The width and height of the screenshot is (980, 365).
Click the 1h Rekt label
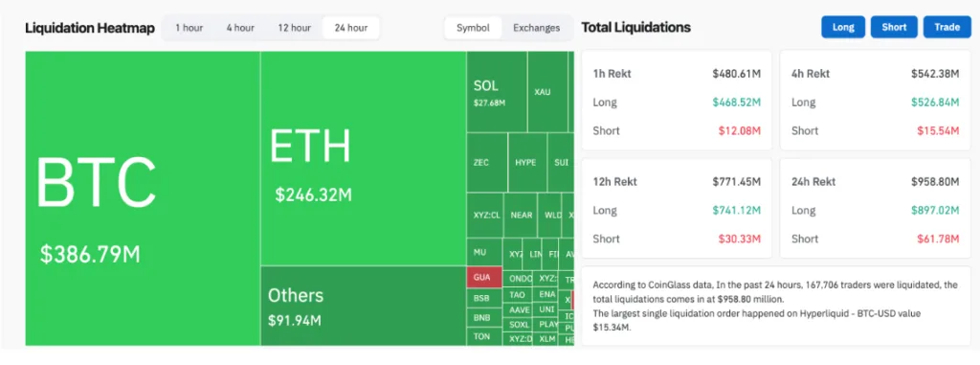point(612,74)
